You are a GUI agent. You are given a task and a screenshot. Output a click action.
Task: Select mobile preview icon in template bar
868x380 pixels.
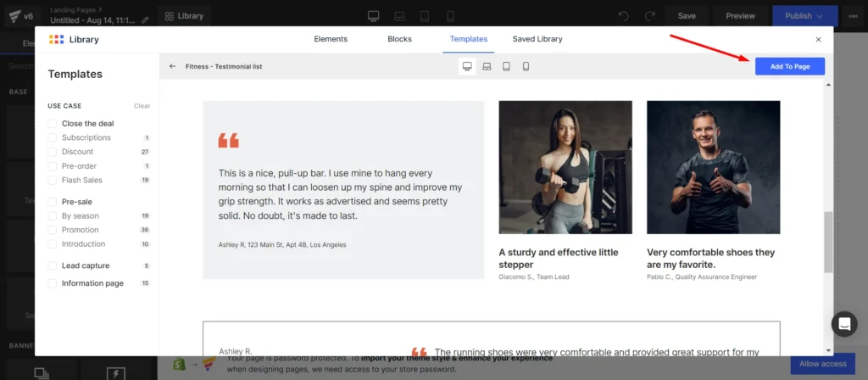526,66
